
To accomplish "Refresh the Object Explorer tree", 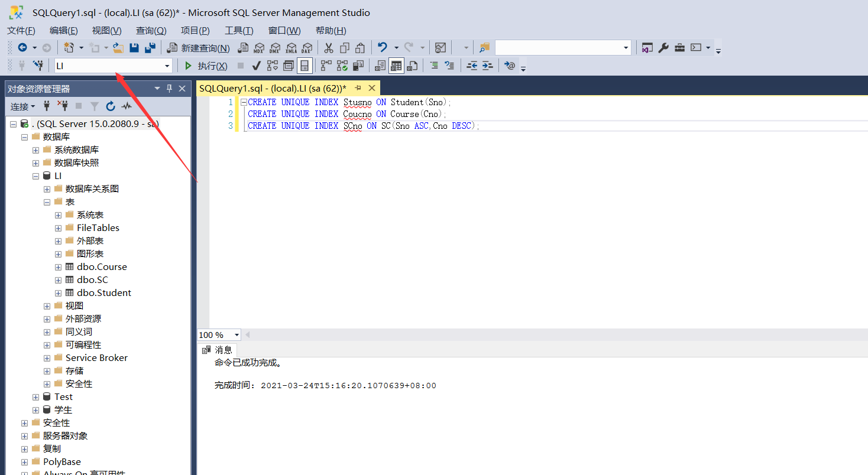I will click(111, 106).
